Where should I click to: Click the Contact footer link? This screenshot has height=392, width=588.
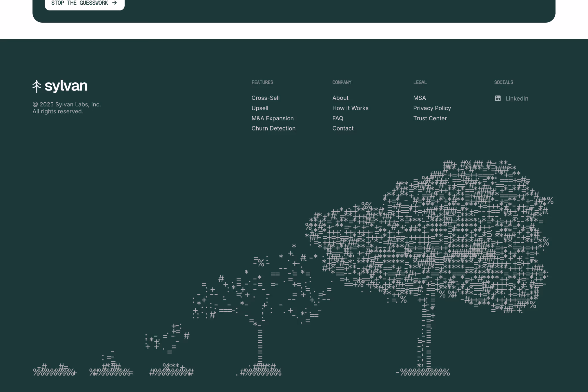343,128
